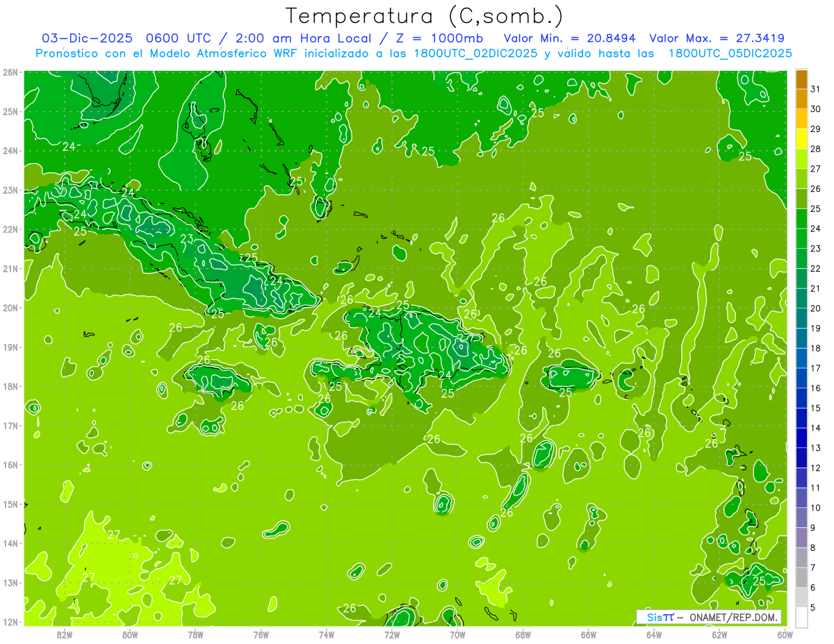
Task: Click the colorbar label 31
Action: (x=816, y=89)
